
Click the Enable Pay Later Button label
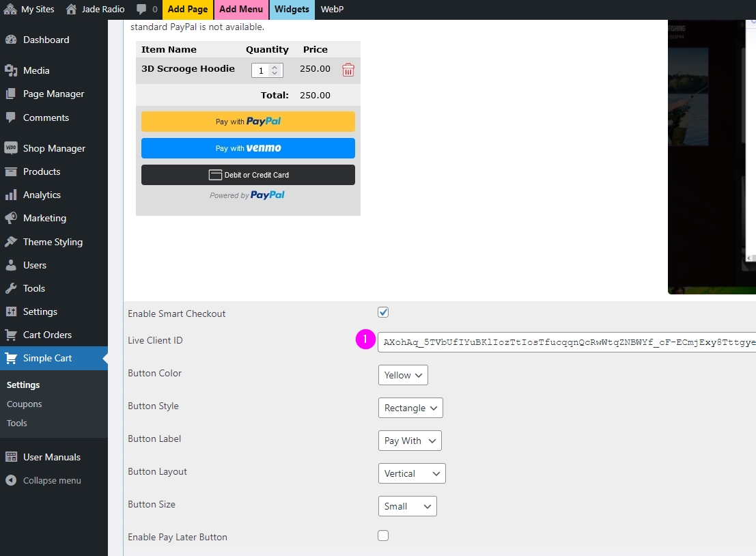click(x=178, y=537)
